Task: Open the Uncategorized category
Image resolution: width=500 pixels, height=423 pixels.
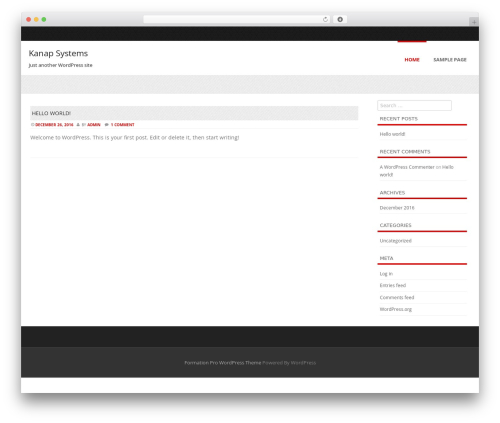Action: [x=396, y=241]
